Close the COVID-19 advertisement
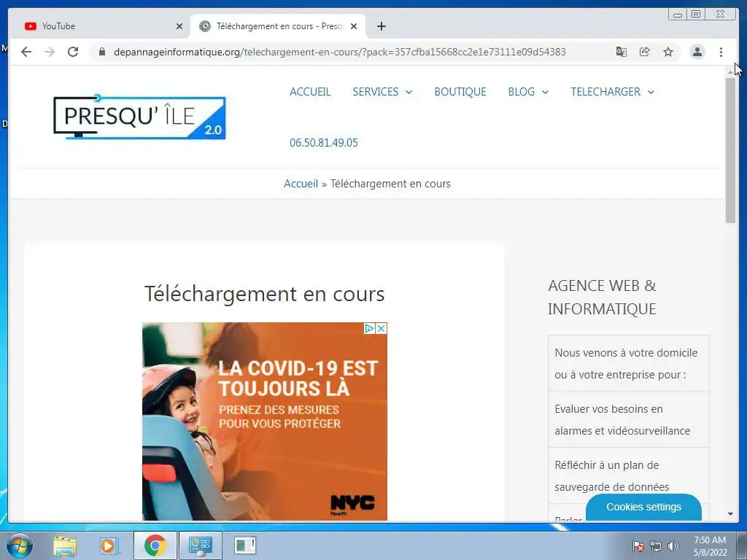 click(381, 328)
